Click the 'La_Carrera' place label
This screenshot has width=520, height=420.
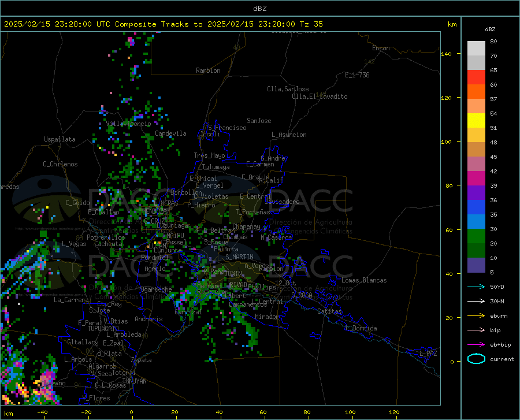pos(71,300)
